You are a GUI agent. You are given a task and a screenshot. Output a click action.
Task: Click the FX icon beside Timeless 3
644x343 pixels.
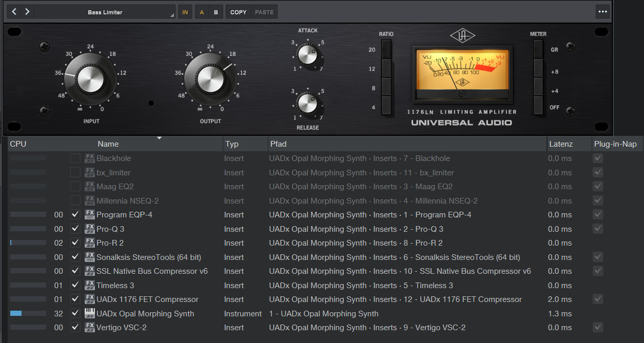90,285
